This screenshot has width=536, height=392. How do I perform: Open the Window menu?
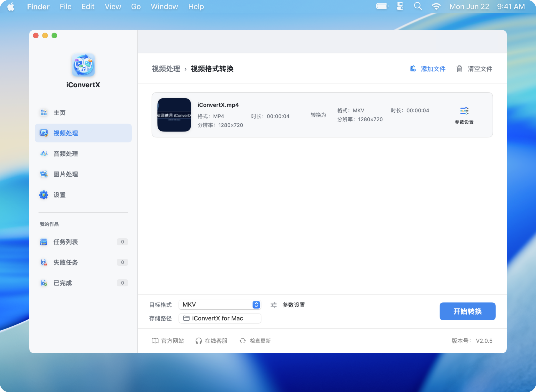pos(164,6)
